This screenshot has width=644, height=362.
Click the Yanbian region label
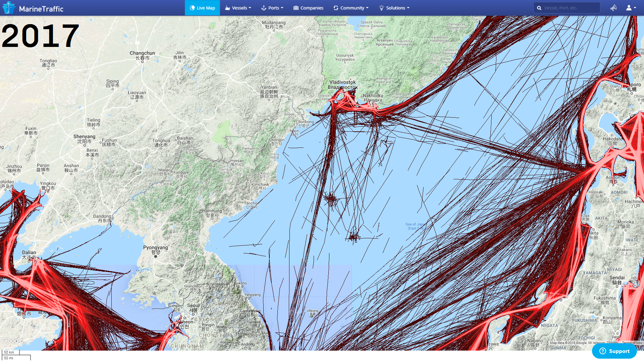(x=269, y=92)
